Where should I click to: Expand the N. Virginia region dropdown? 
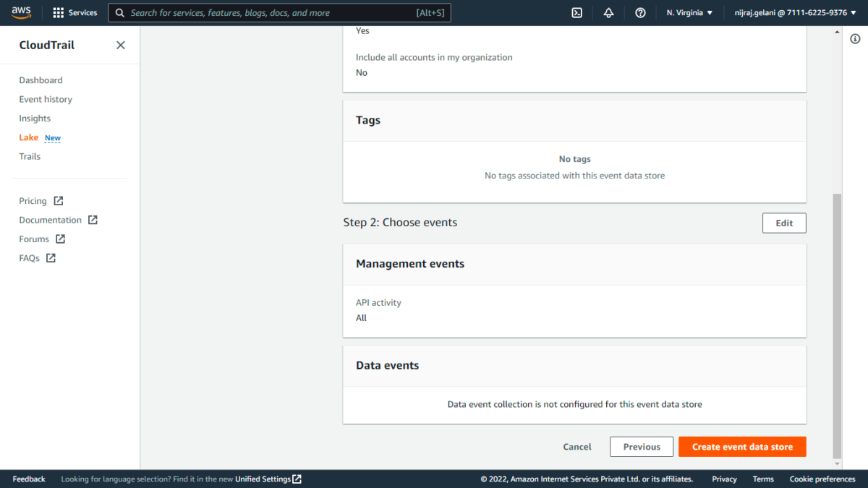[x=689, y=12]
